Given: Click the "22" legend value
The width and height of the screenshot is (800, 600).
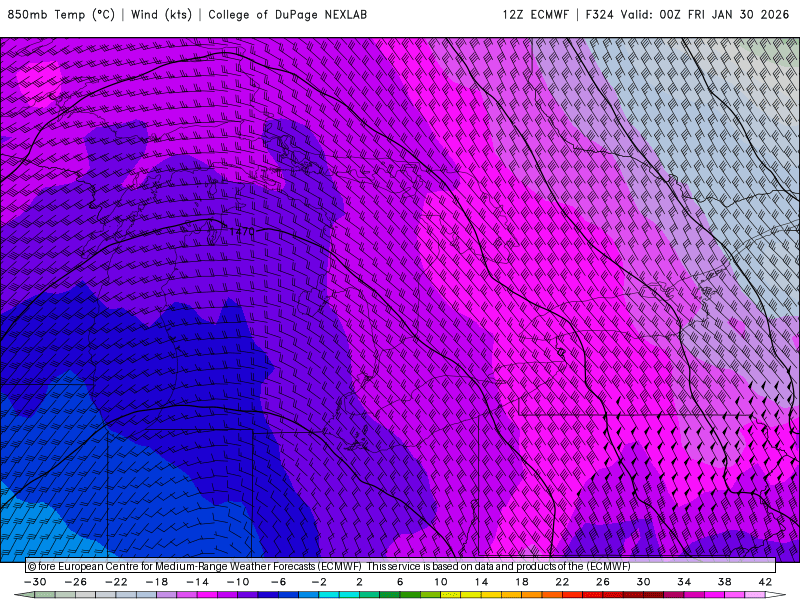Looking at the screenshot, I should [562, 582].
